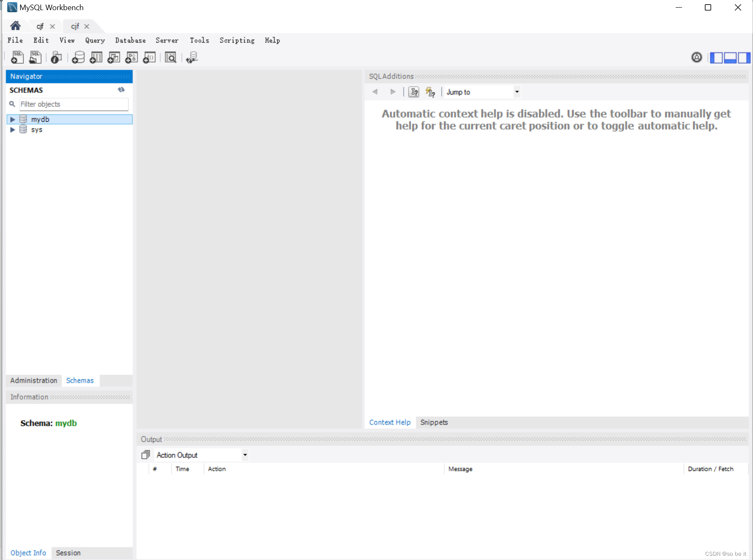Create a new table toolbar icon
753x560 pixels.
pos(96,57)
